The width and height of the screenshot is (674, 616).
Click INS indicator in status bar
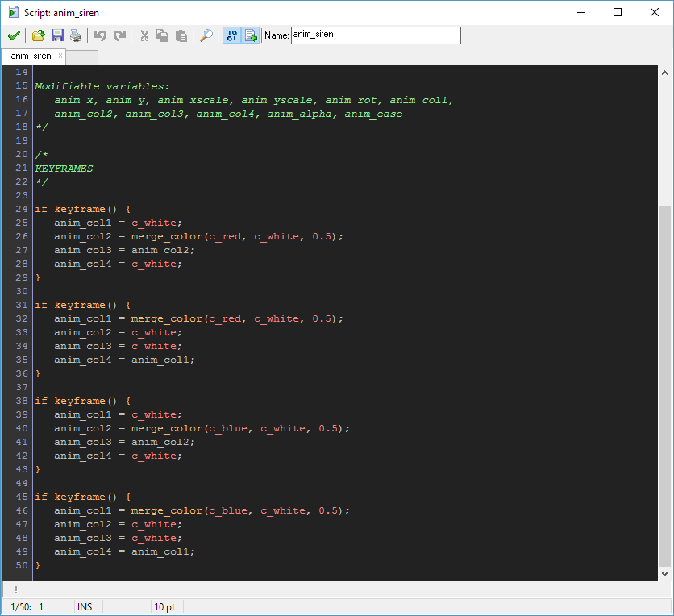85,607
